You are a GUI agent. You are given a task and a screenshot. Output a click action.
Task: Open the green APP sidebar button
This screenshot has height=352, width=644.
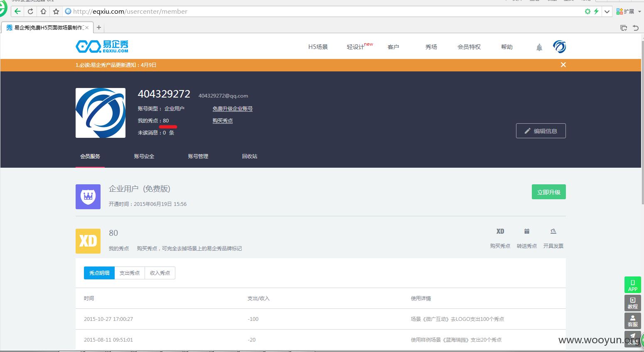pos(633,285)
